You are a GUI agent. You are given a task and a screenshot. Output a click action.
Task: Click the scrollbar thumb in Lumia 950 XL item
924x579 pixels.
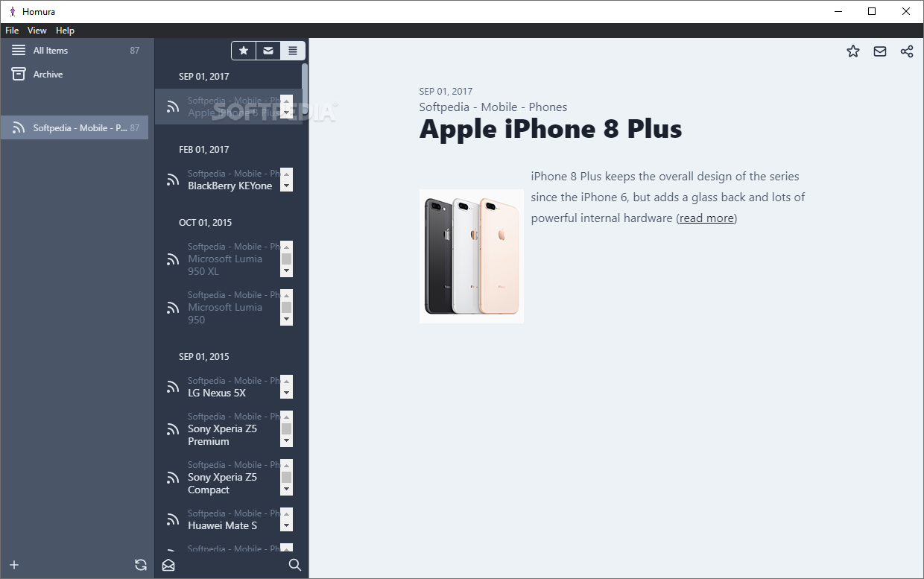tap(286, 259)
